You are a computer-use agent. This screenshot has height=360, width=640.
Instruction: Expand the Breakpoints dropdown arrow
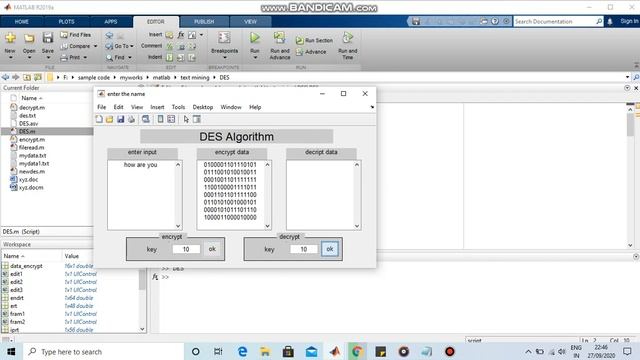(224, 58)
